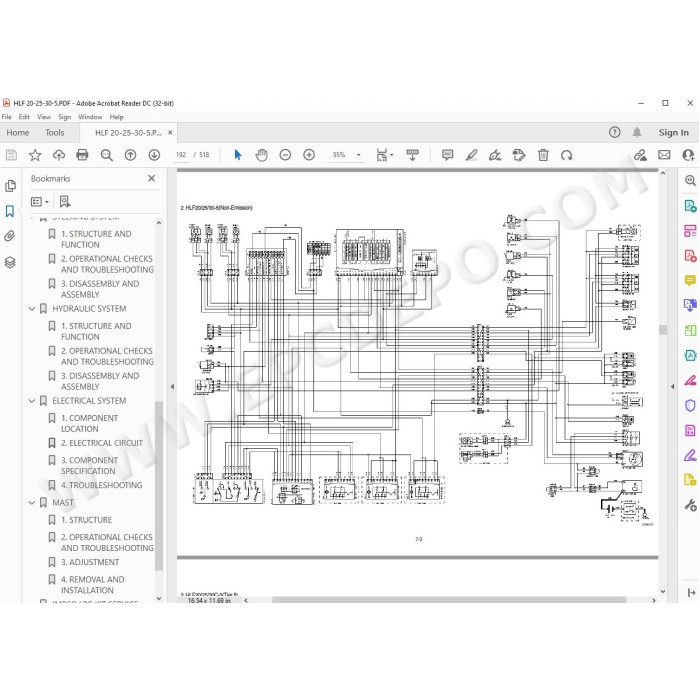
Task: Collapse the HYDRAULIC SYSTEM bookmark
Action: [32, 309]
